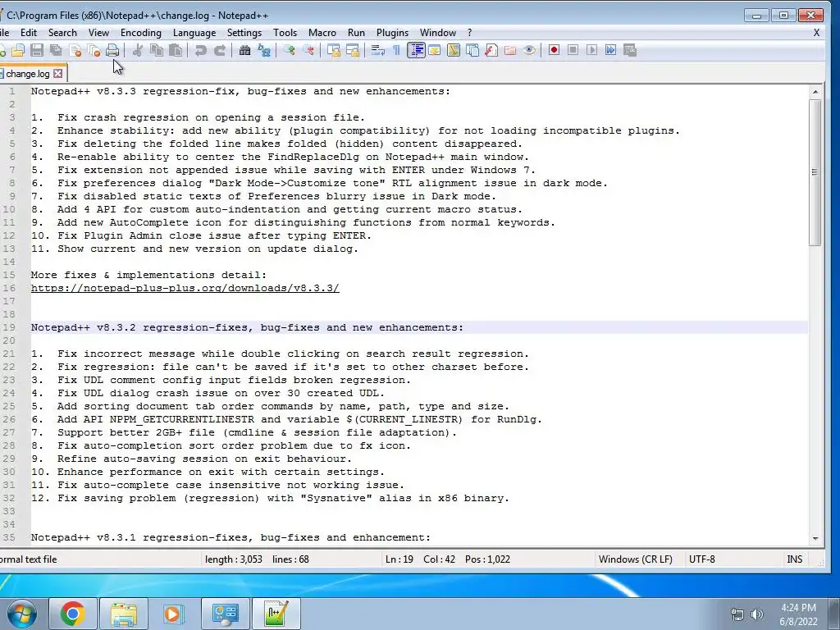Open the Encoding menu
This screenshot has height=630, width=840.
[x=141, y=33]
